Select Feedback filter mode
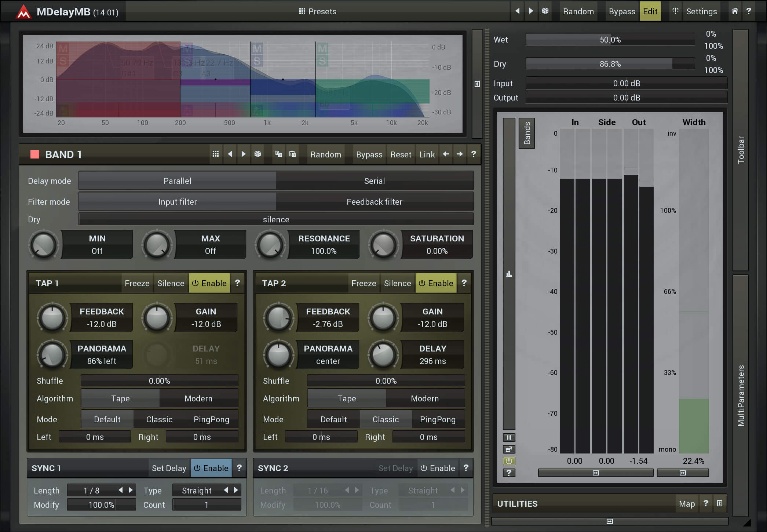The width and height of the screenshot is (767, 532). 375,202
